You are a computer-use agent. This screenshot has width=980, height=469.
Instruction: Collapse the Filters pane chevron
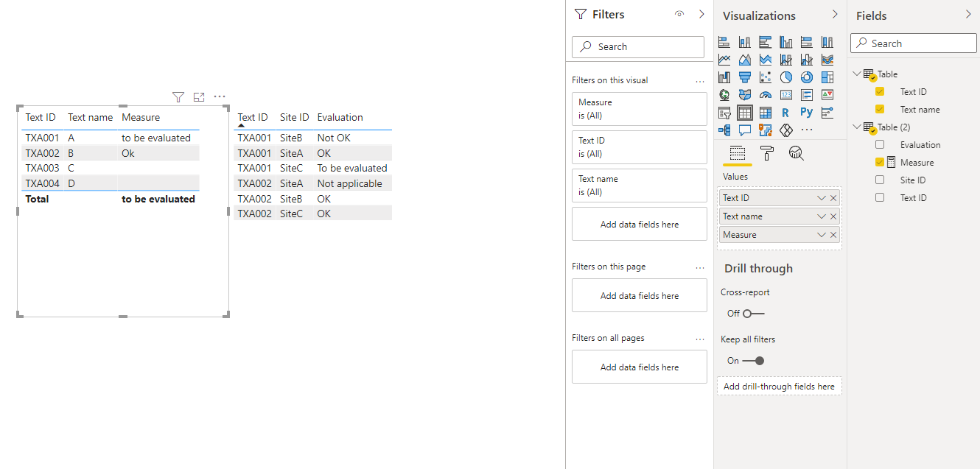[x=701, y=14]
